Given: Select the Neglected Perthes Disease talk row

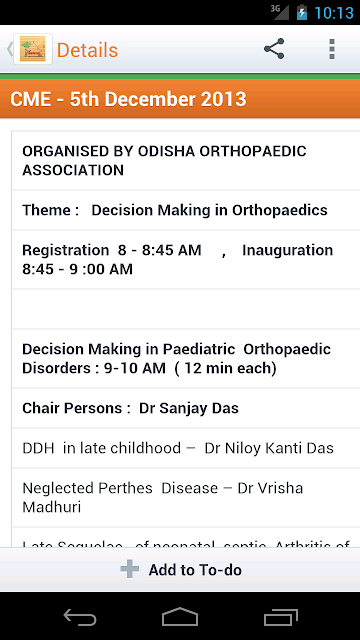Looking at the screenshot, I should click(x=186, y=498).
